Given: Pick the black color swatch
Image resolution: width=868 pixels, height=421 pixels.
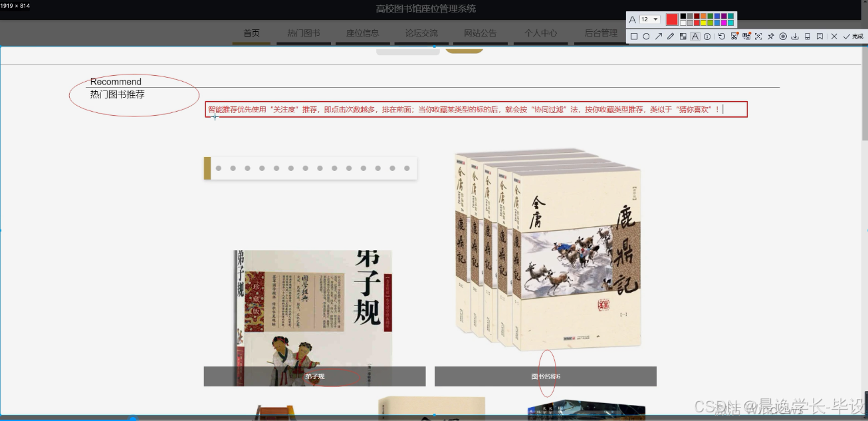Looking at the screenshot, I should (x=683, y=16).
